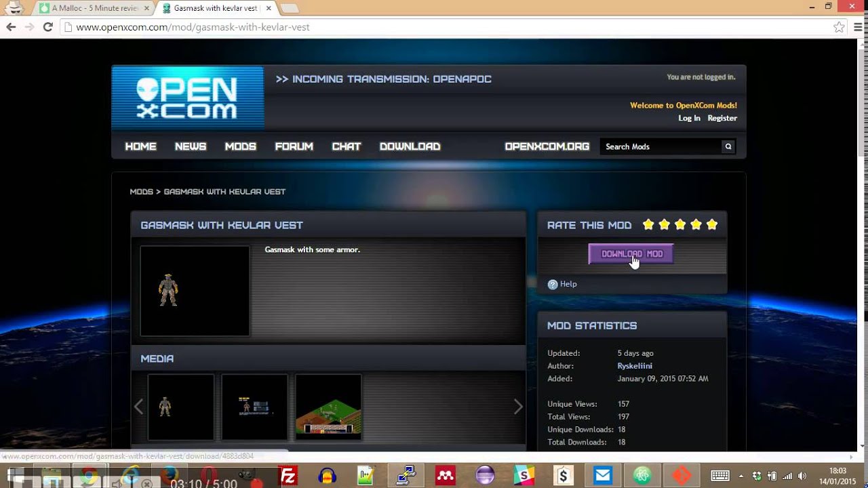Viewport: 868px width, 488px height.
Task: Rate the mod five stars
Action: pyautogui.click(x=712, y=224)
